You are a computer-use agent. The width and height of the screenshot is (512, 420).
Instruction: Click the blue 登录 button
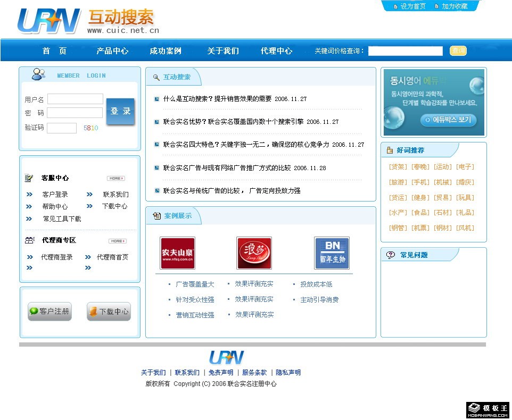pos(120,111)
